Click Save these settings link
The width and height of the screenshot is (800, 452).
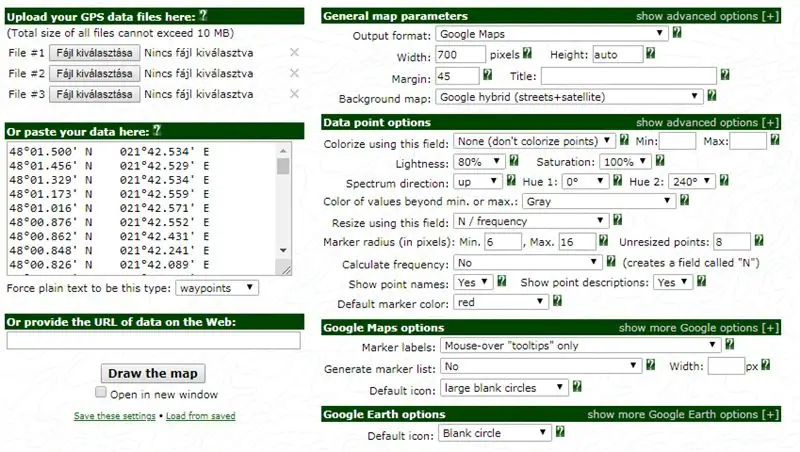[115, 416]
